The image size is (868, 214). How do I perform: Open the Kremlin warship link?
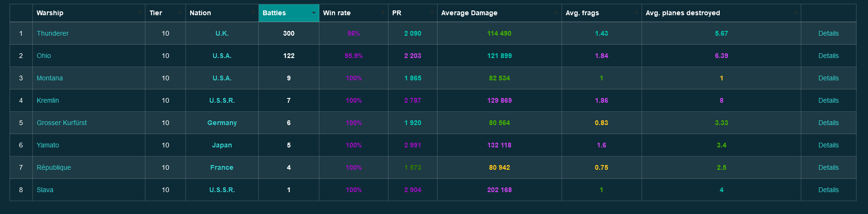48,100
